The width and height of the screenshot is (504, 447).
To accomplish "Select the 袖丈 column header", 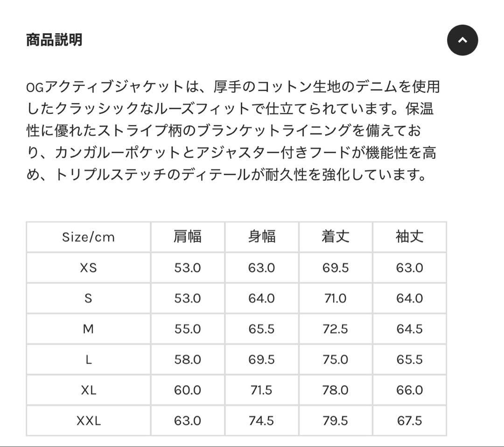I will coord(409,237).
